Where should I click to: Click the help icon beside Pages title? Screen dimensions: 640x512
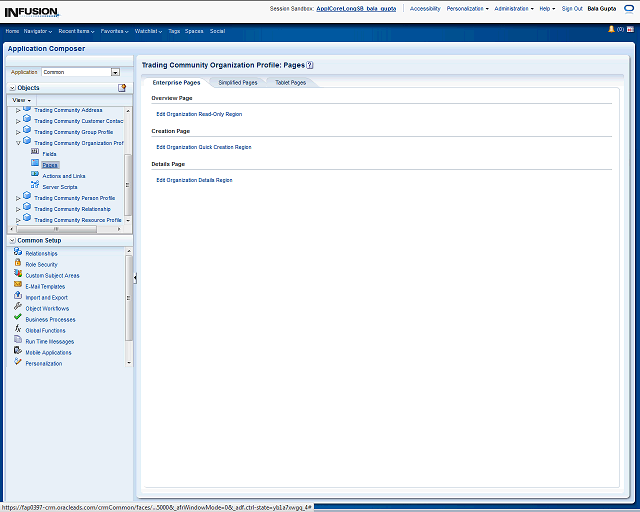(x=310, y=64)
